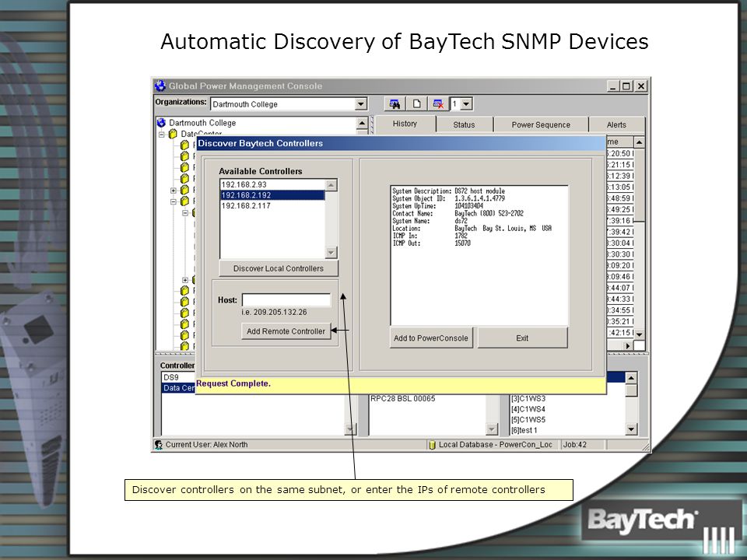This screenshot has height=560, width=747.
Task: Close the Global Power Management Console window
Action: tap(641, 86)
